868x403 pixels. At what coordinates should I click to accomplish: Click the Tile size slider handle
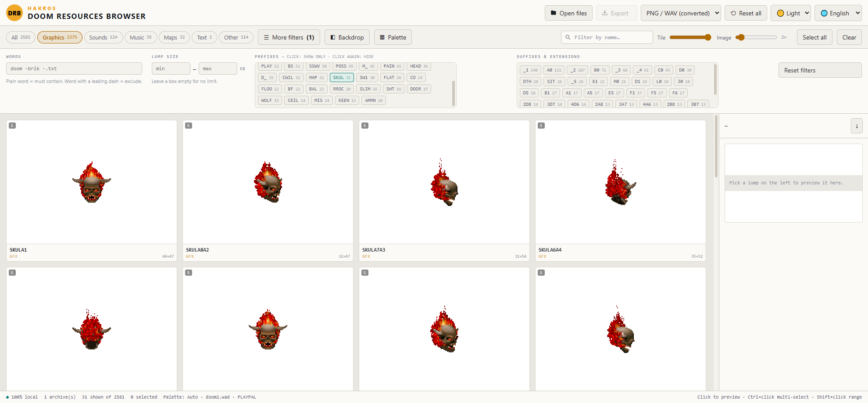pos(707,37)
